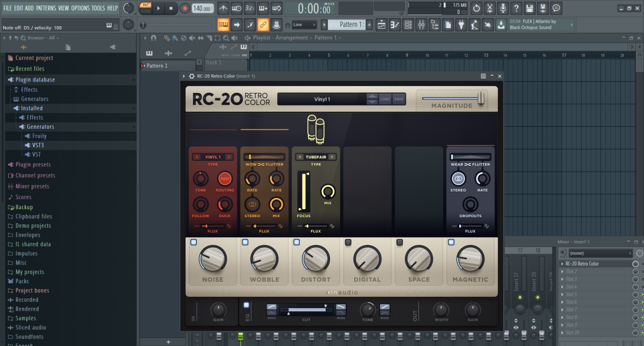Start playback with the play button
This screenshot has width=644, height=346.
click(158, 8)
